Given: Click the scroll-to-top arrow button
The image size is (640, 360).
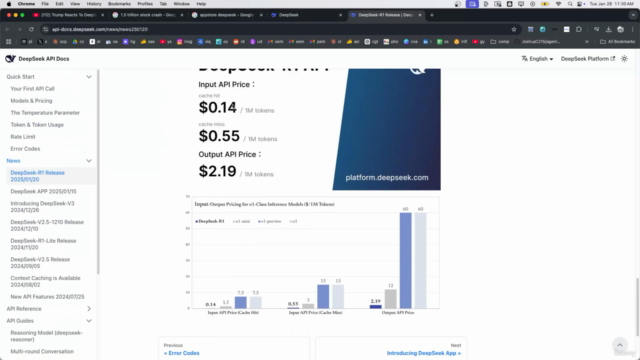Looking at the screenshot, I should coord(620,345).
